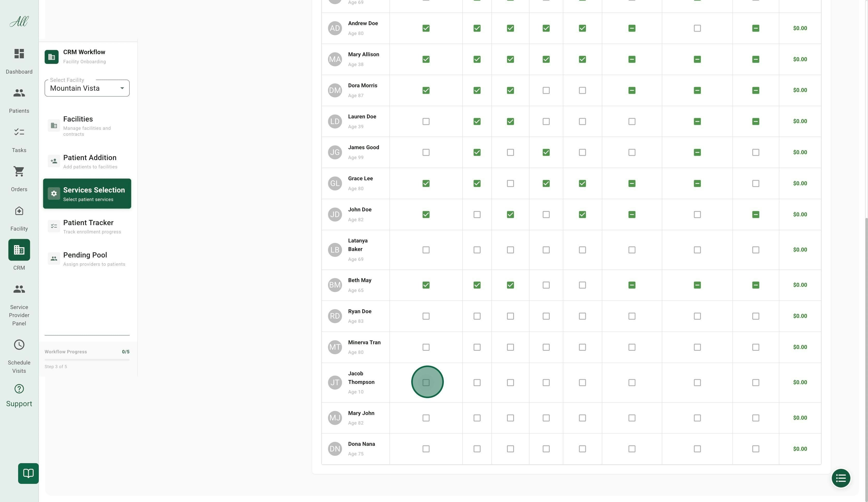Click Mary Allison's MA avatar

tap(334, 59)
